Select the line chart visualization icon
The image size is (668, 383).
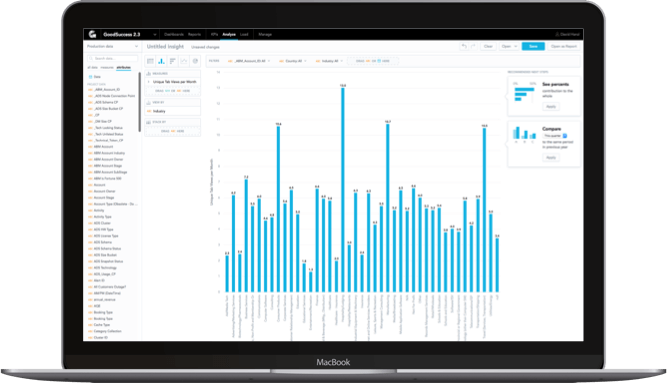[x=184, y=61]
